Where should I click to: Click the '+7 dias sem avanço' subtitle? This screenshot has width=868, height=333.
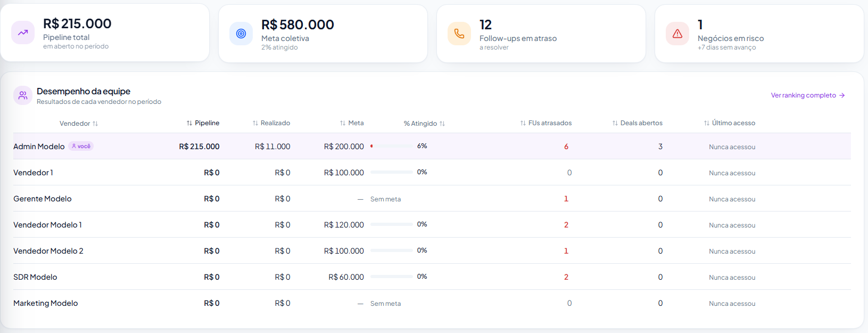pos(726,47)
